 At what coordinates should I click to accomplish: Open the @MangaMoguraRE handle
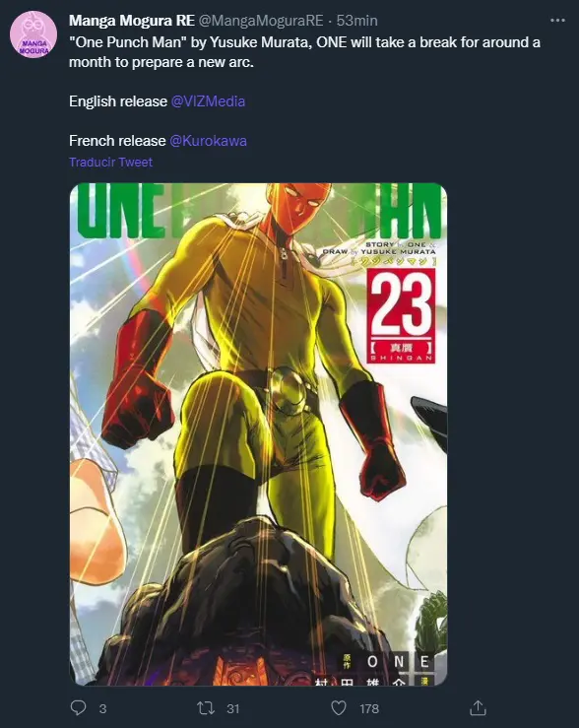point(261,21)
